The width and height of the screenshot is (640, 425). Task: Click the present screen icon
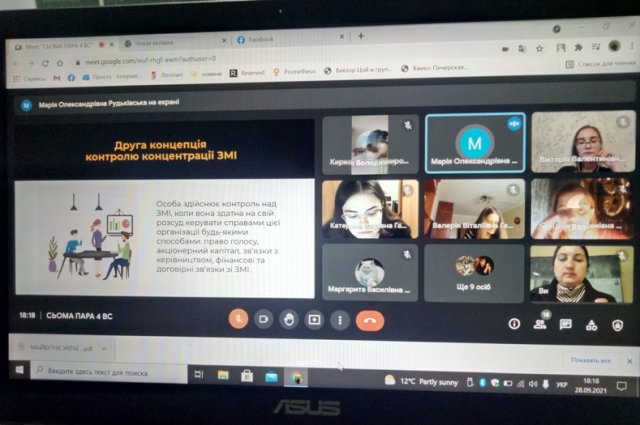314,320
